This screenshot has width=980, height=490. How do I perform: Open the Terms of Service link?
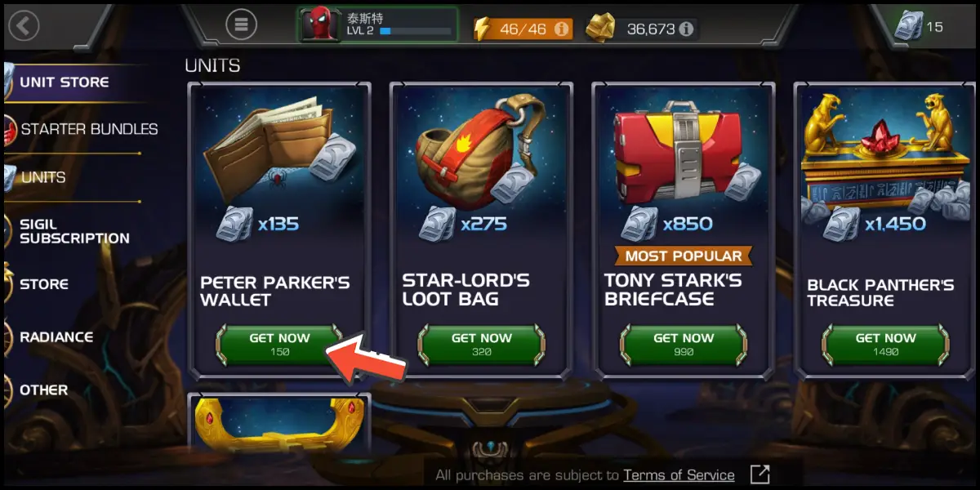(679, 474)
